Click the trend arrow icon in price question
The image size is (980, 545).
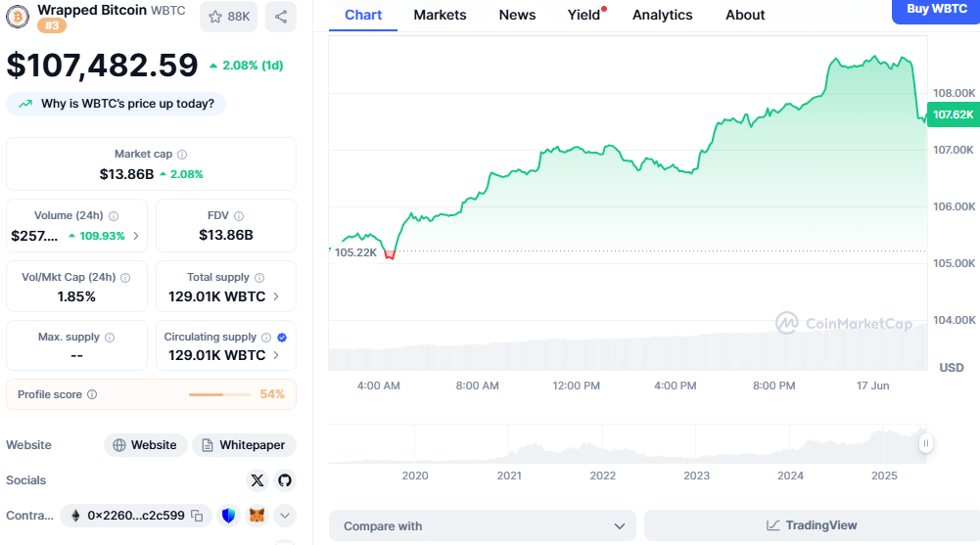pyautogui.click(x=25, y=104)
